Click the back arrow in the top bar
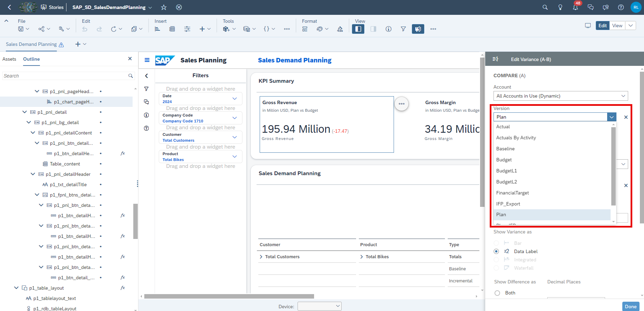 point(9,7)
